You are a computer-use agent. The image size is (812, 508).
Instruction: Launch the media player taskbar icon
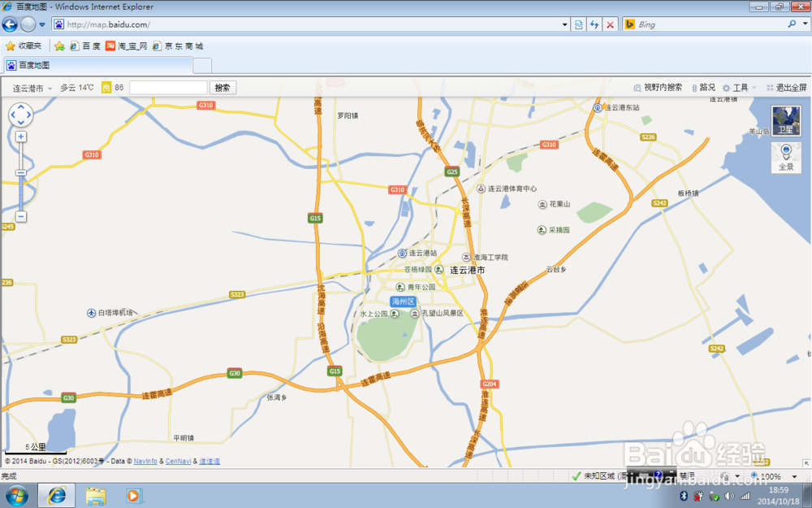[x=134, y=496]
